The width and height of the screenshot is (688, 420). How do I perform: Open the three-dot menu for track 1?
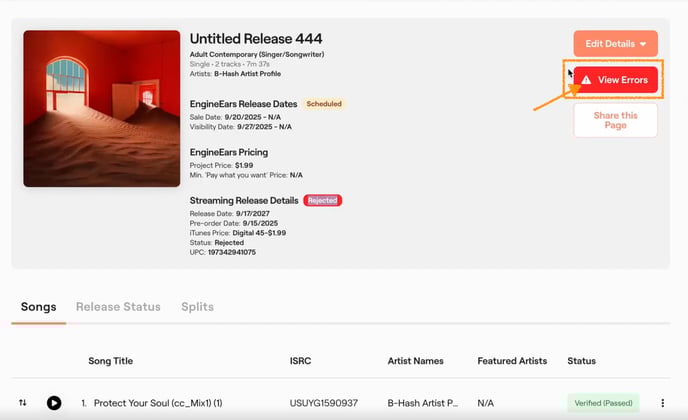point(663,403)
